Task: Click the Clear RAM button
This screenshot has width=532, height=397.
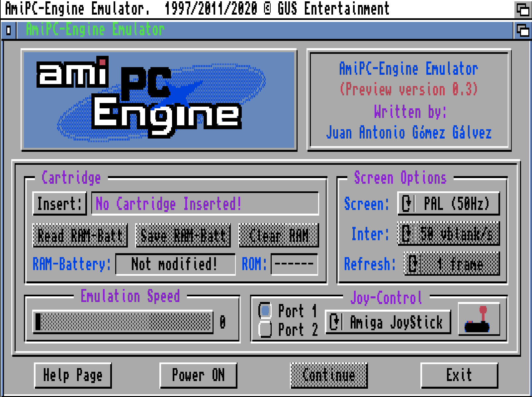Action: pos(279,235)
